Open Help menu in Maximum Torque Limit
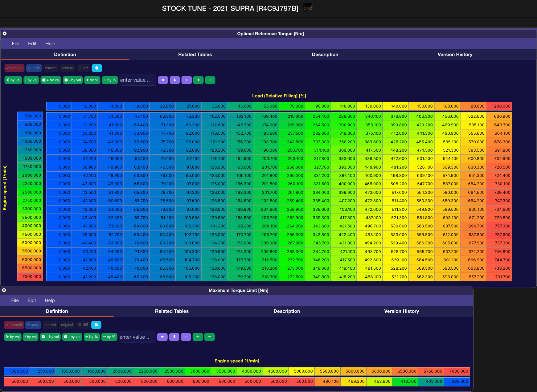This screenshot has height=392, width=537. coord(50,300)
